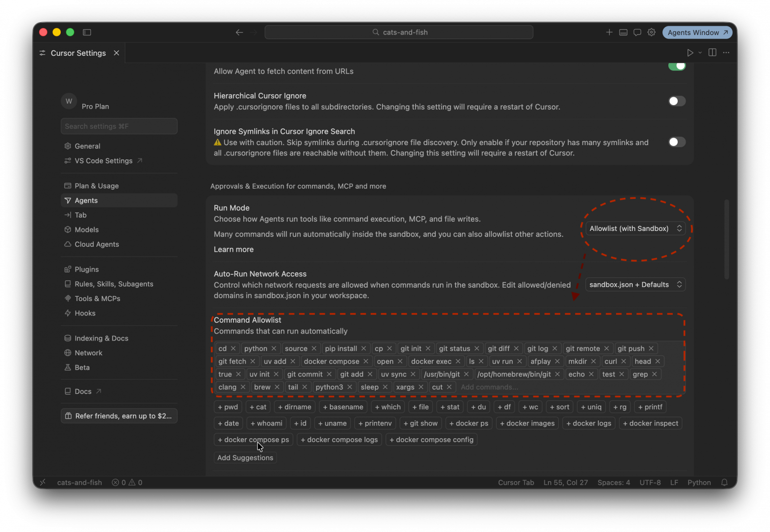This screenshot has height=532, width=770.
Task: Open the more actions ellipsis menu
Action: click(726, 53)
